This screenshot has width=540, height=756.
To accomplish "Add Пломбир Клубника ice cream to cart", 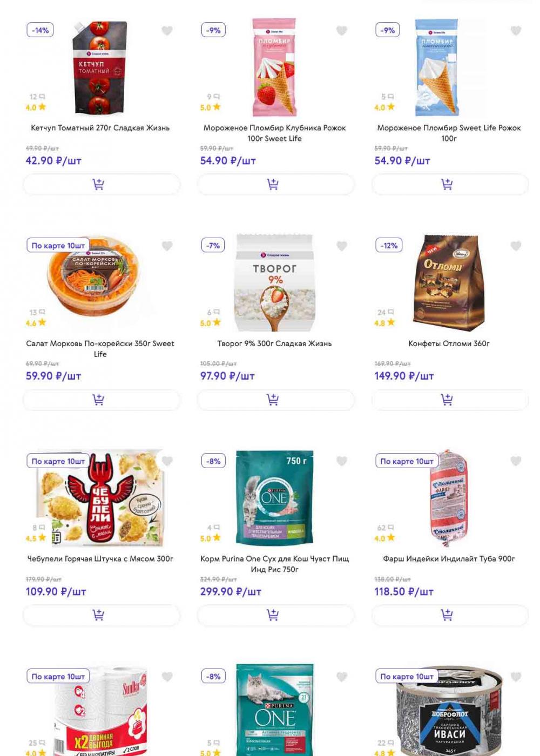I will [276, 185].
